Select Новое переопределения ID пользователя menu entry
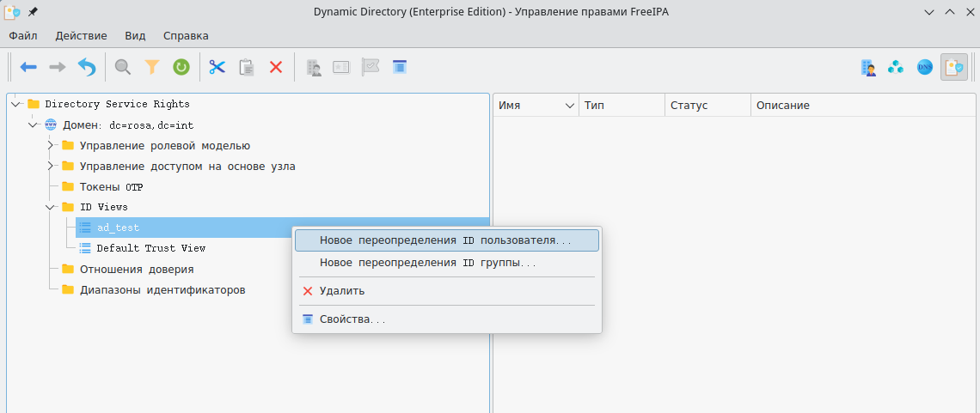This screenshot has height=413, width=980. (445, 240)
